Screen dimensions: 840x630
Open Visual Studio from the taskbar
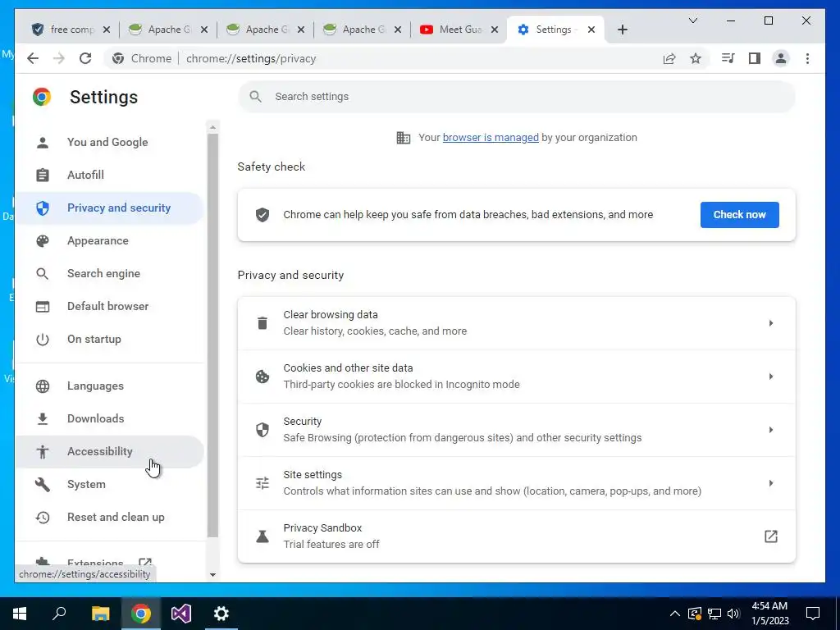[181, 614]
